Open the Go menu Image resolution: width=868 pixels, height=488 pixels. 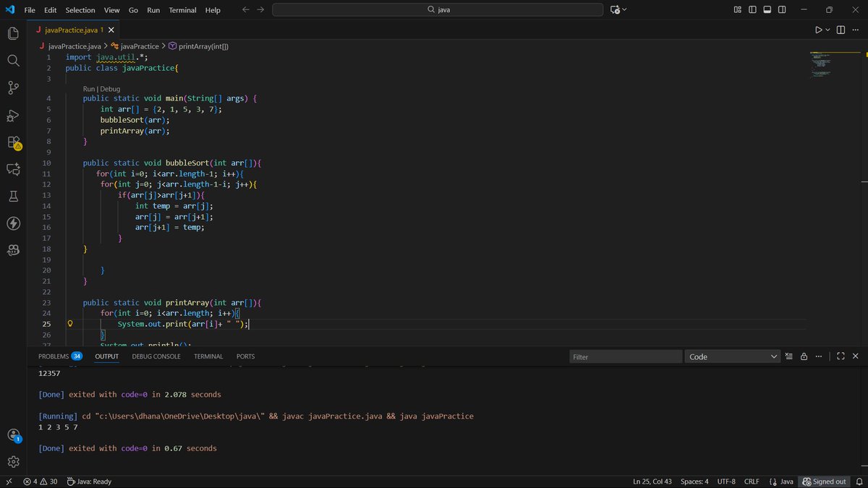pos(134,10)
